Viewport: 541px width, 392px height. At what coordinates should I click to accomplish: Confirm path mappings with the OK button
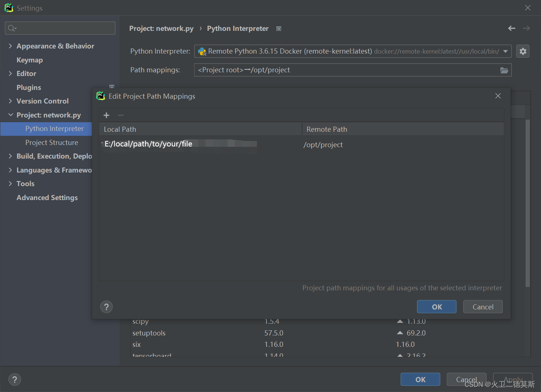pyautogui.click(x=436, y=306)
